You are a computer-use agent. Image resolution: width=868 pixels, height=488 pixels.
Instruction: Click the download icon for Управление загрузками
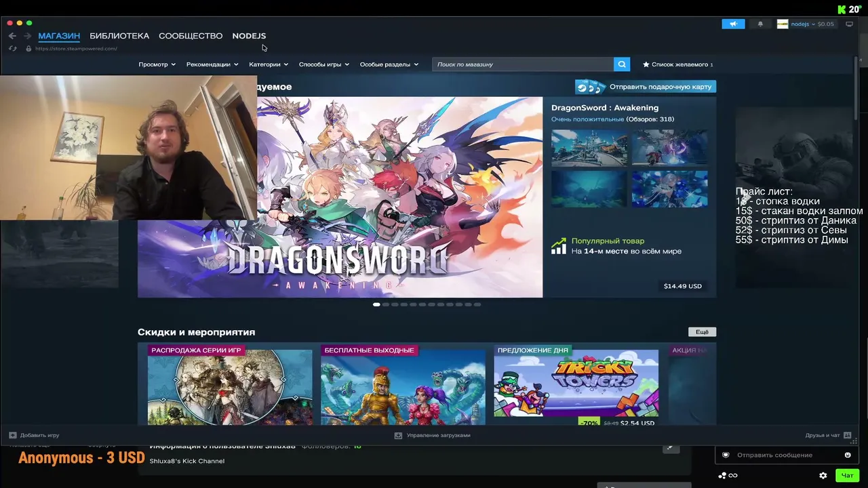[x=398, y=435]
